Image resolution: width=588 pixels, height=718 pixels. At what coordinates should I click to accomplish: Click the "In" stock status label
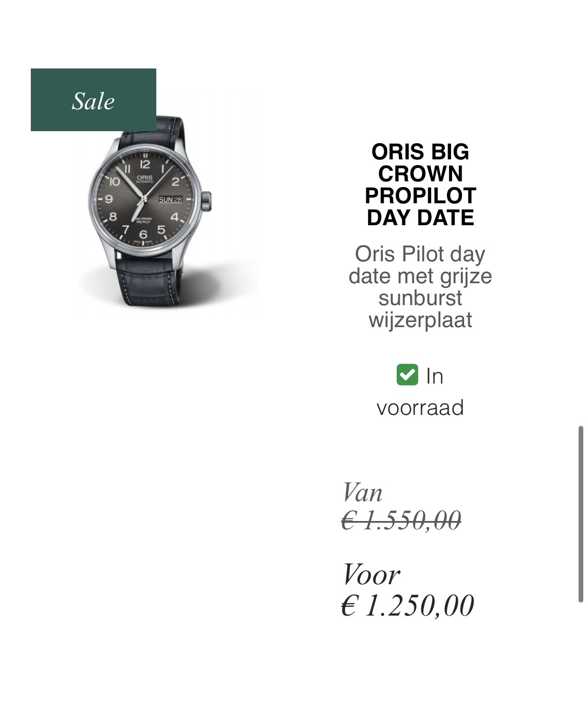coord(434,376)
